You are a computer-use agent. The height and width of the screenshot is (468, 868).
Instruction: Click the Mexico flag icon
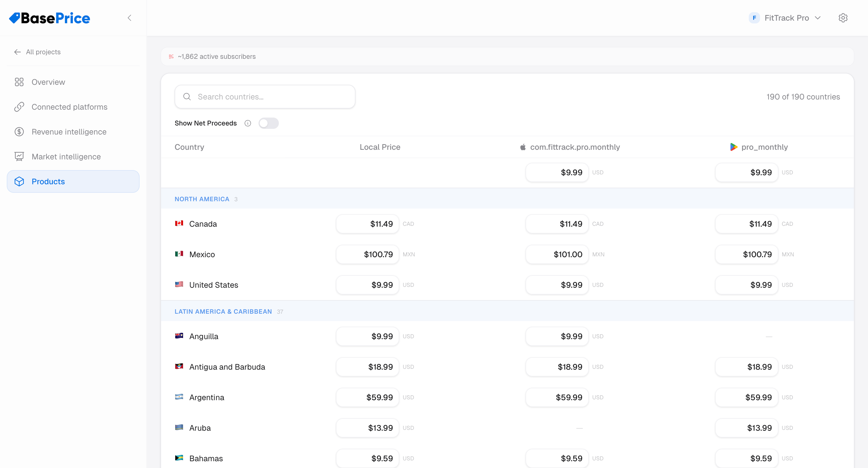point(179,254)
